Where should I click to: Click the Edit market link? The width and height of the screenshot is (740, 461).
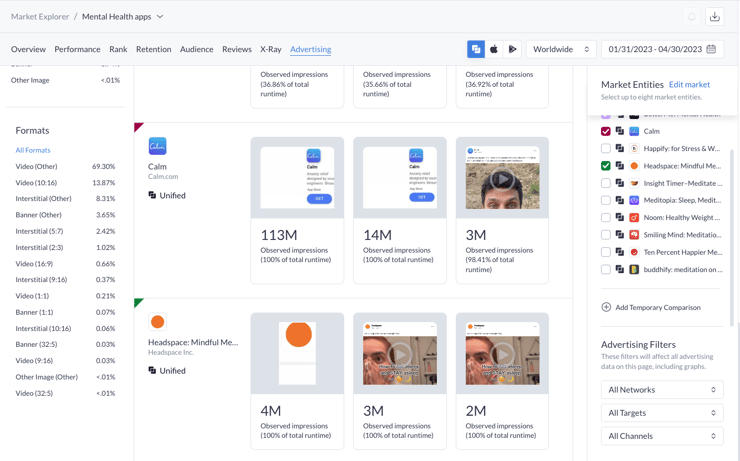[689, 85]
